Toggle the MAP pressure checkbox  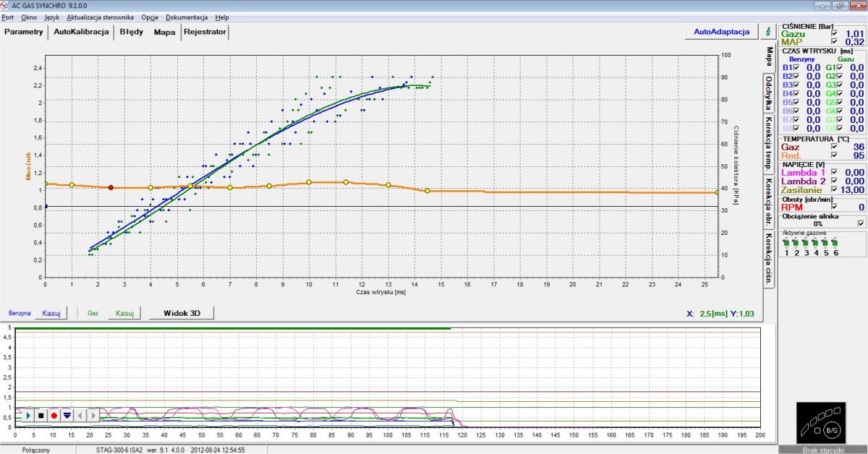pos(835,42)
